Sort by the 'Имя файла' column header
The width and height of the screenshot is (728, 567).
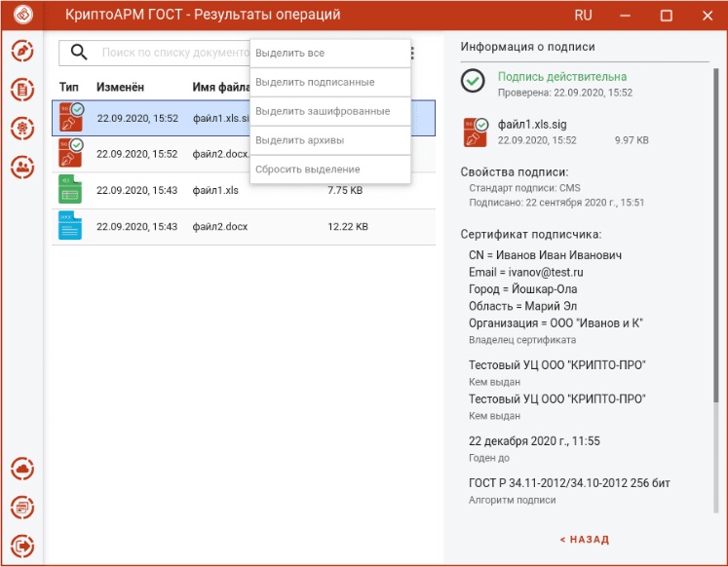221,88
